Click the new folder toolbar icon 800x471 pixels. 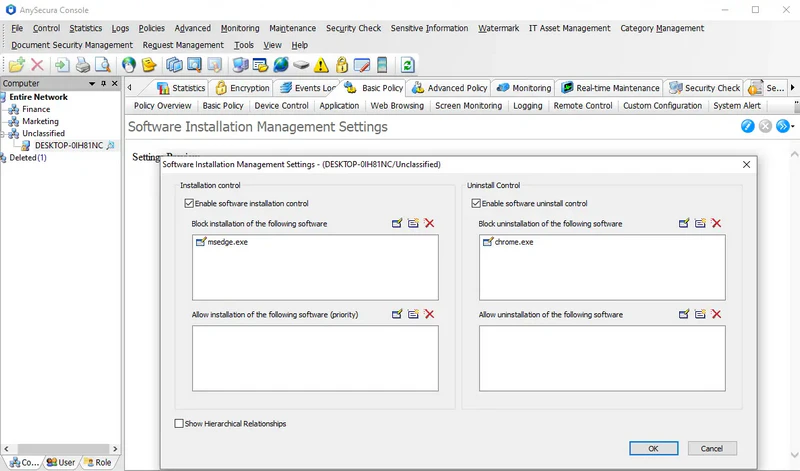pos(16,65)
